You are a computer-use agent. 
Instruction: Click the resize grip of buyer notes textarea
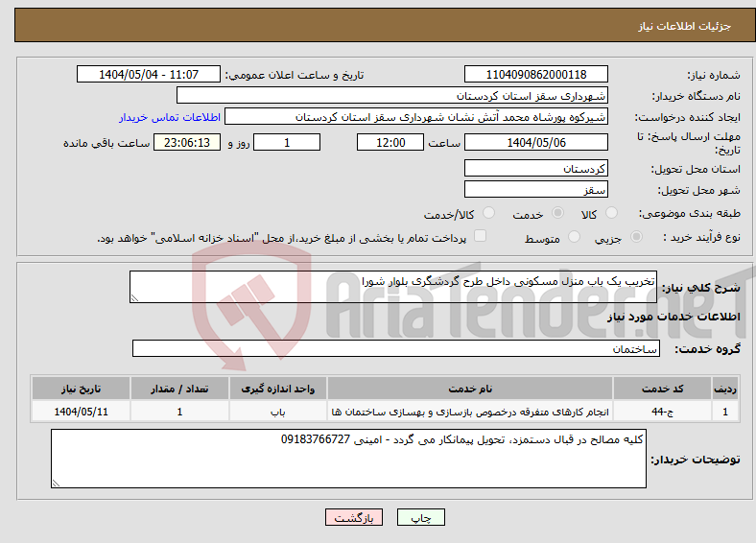click(x=56, y=484)
